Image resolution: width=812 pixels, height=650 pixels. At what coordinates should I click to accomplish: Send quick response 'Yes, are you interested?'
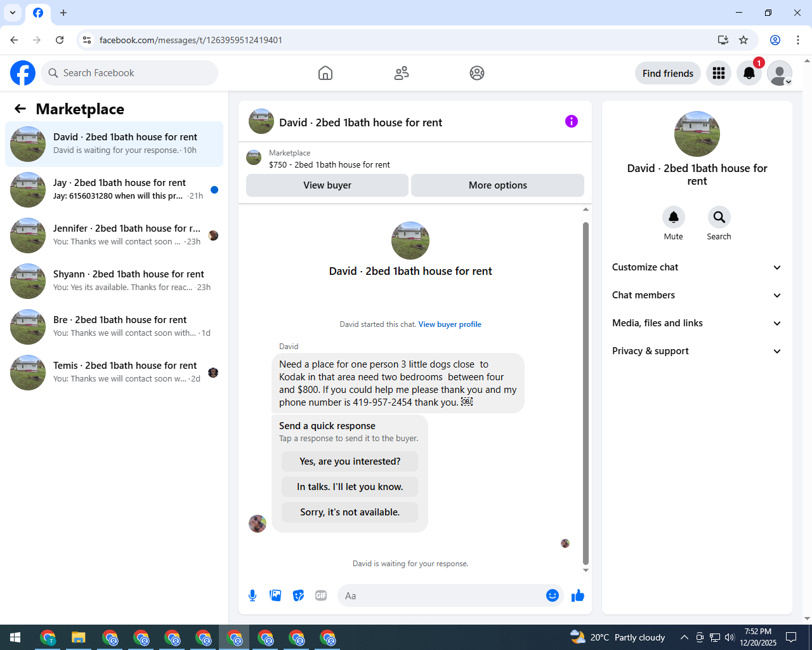pyautogui.click(x=350, y=461)
